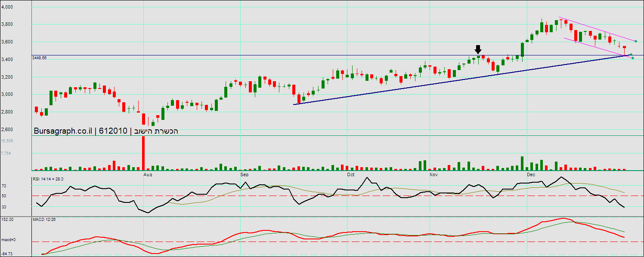Click the macd=0 zero line label

tap(8, 240)
